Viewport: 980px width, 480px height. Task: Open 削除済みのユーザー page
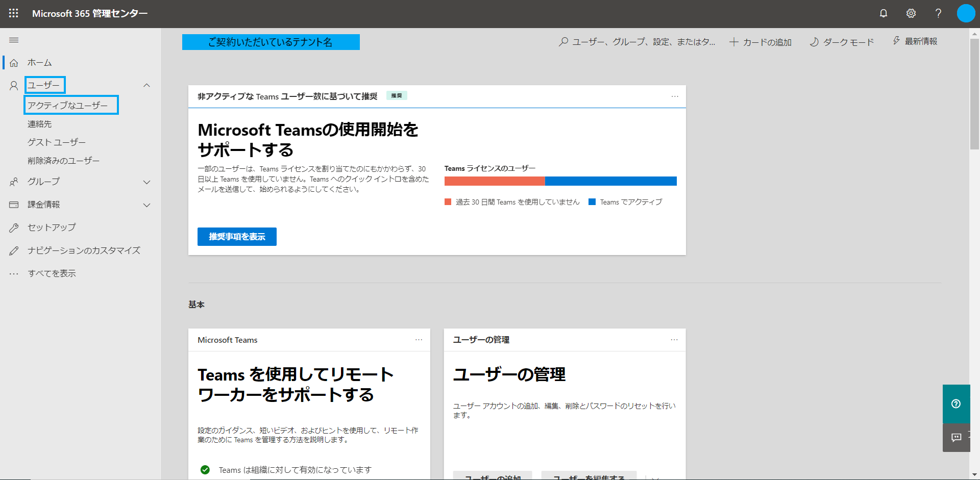coord(63,161)
